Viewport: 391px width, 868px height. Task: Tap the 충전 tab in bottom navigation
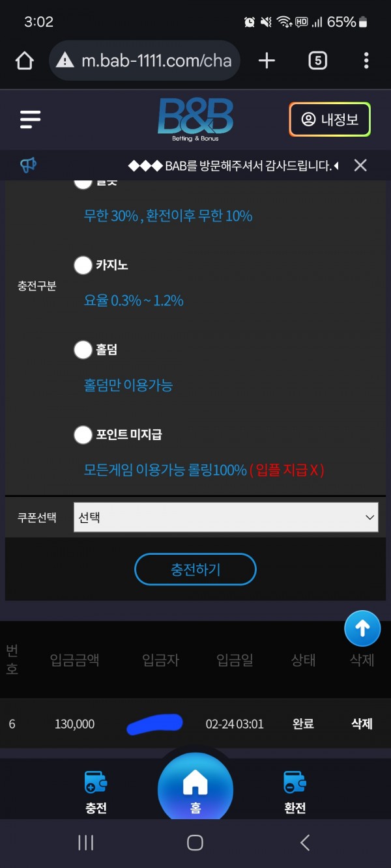(x=96, y=792)
